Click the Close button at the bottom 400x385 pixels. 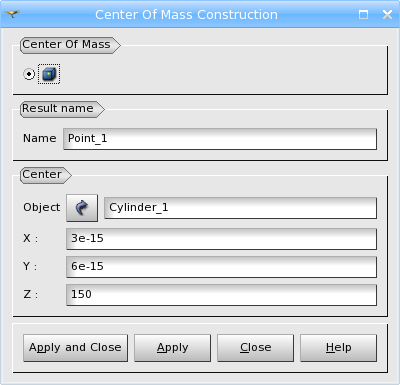point(255,348)
